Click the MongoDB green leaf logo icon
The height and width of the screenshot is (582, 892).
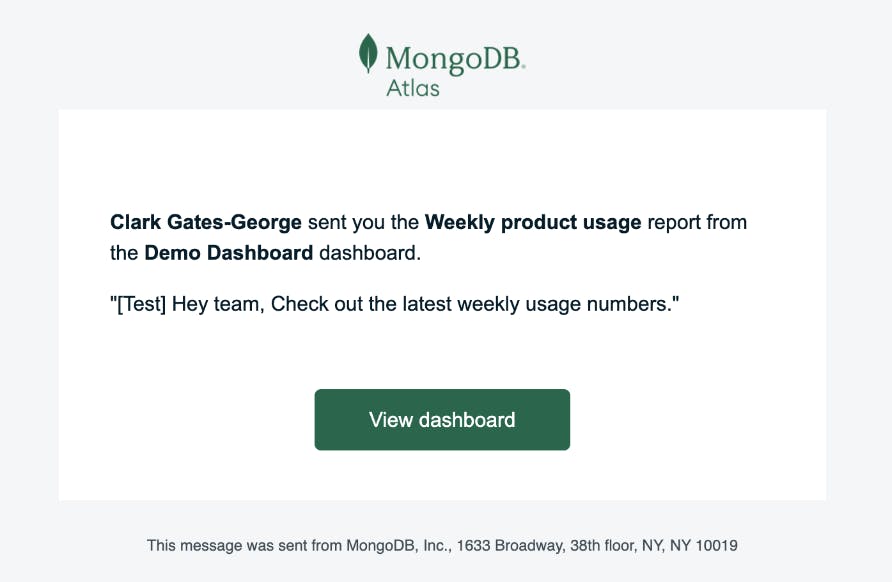coord(369,54)
